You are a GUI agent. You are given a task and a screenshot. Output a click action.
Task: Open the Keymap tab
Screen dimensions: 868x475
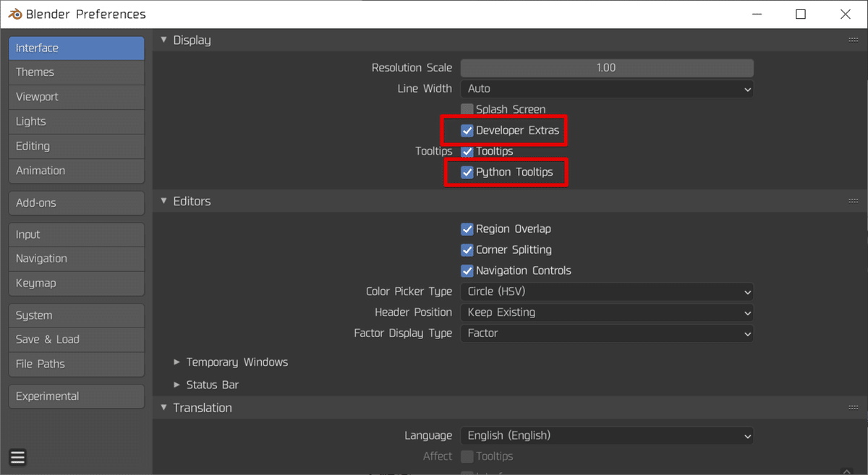pyautogui.click(x=76, y=283)
